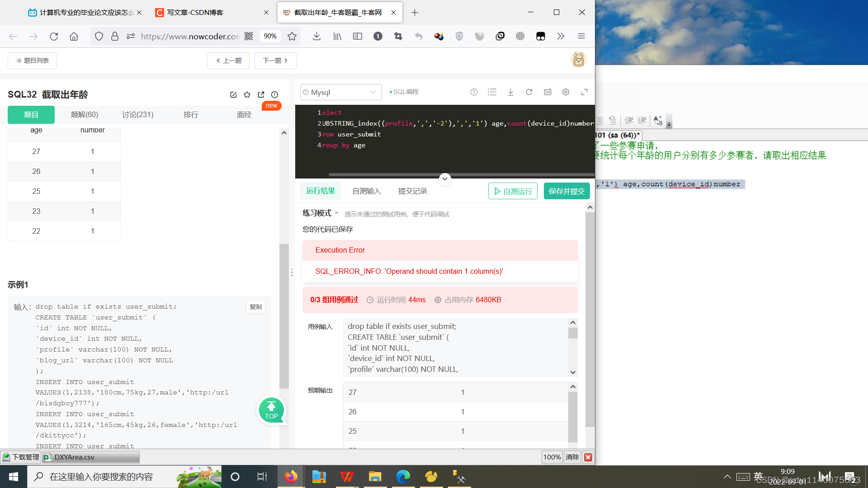Image resolution: width=868 pixels, height=488 pixels.
Task: Click the alert report icon beside title
Action: pyautogui.click(x=274, y=94)
